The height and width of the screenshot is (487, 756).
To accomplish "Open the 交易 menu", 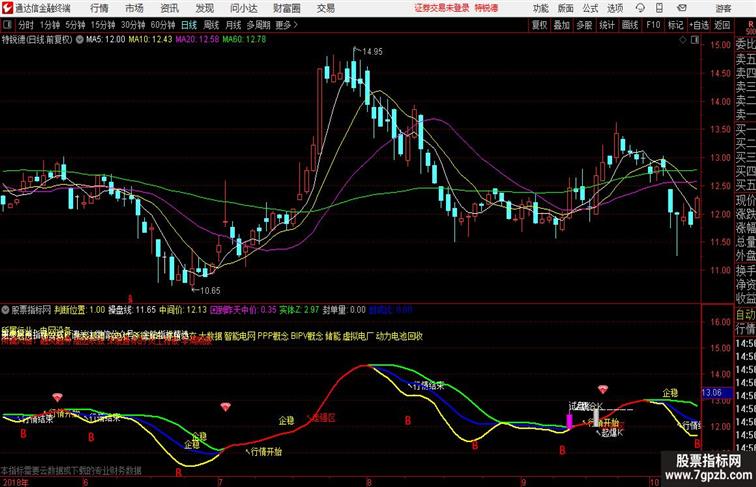I will (326, 8).
